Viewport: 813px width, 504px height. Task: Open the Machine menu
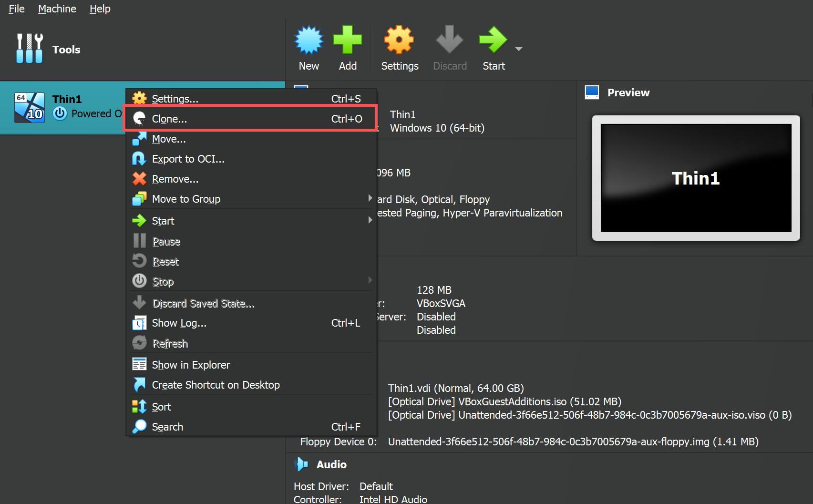[x=57, y=9]
